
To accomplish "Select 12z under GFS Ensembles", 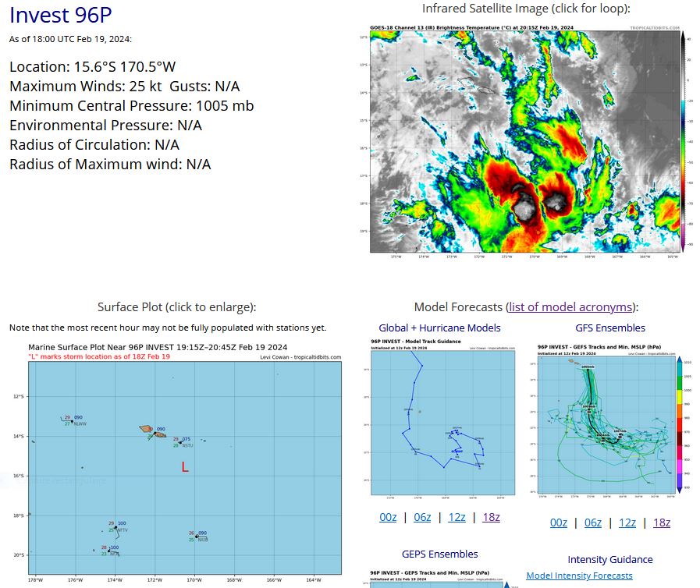I will click(627, 522).
